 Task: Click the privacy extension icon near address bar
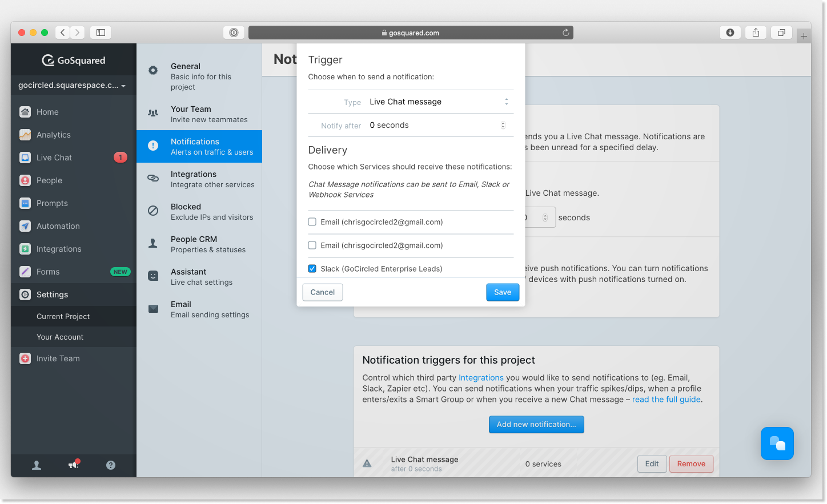coord(234,33)
